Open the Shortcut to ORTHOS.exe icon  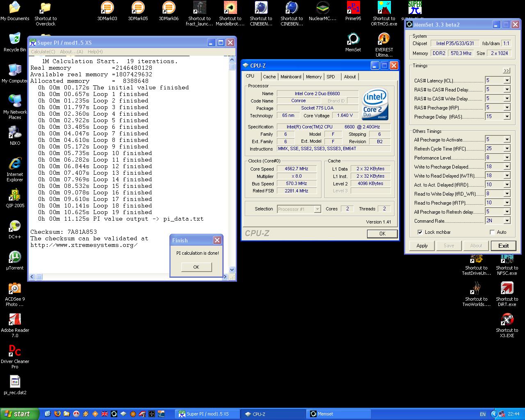point(384,14)
